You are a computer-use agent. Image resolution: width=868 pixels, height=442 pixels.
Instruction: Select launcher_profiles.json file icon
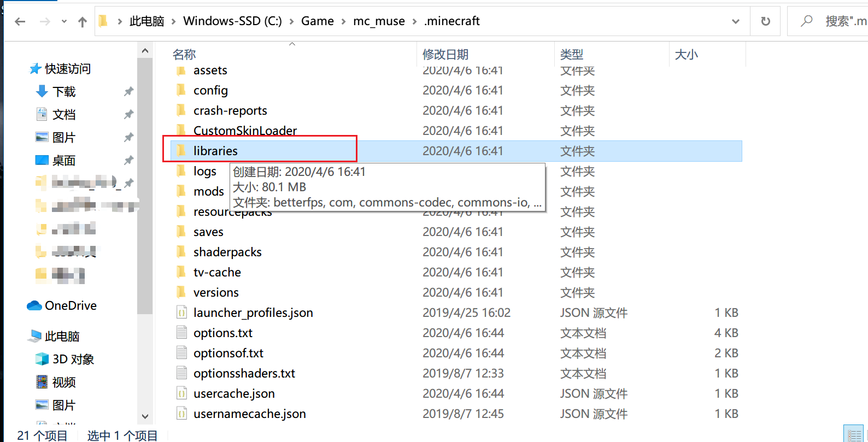181,312
